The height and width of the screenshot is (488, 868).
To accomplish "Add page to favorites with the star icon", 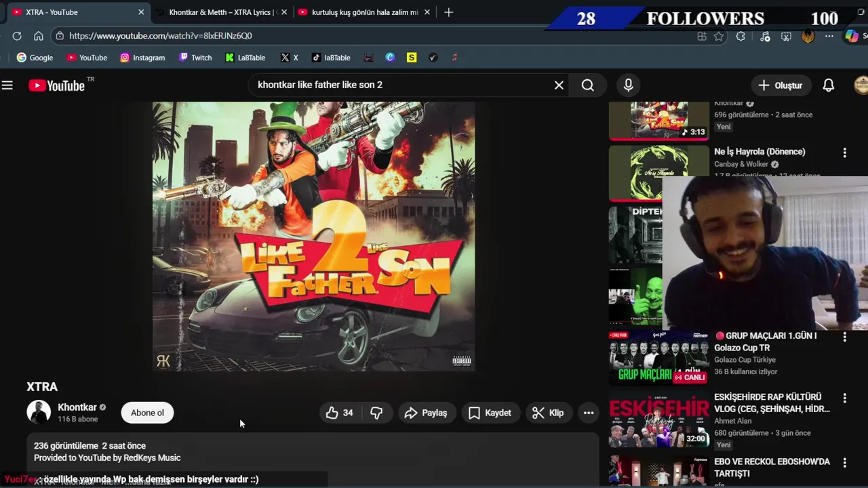I will 719,37.
